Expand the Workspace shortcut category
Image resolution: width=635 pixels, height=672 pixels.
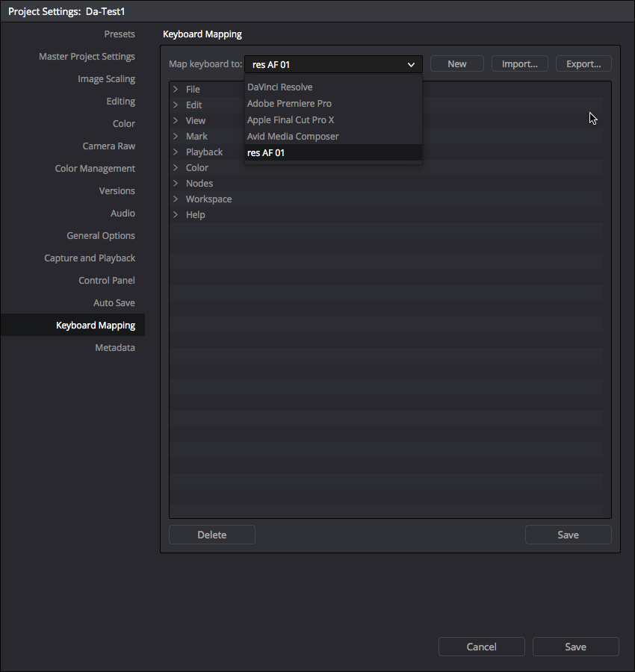[x=176, y=199]
